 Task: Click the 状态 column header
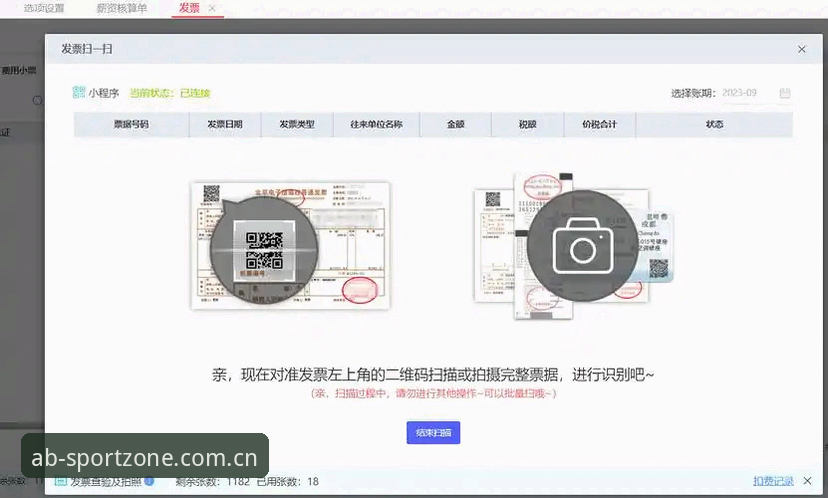pos(714,125)
